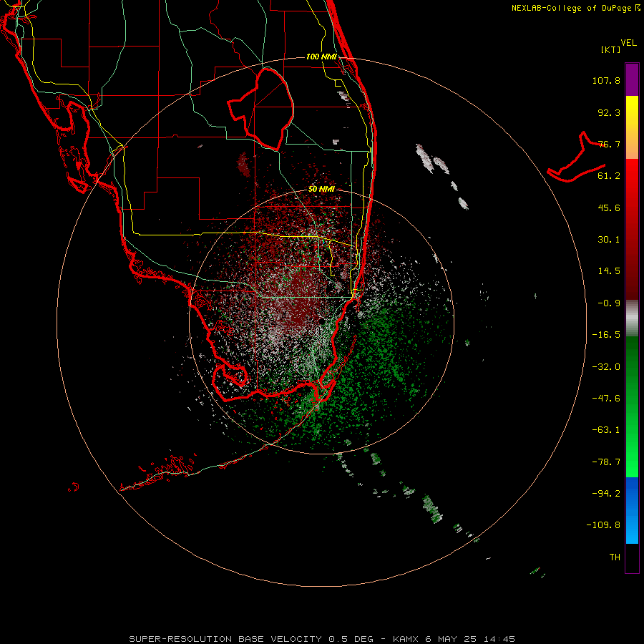
Task: Pick the blue segment of the color bar
Action: (632, 510)
